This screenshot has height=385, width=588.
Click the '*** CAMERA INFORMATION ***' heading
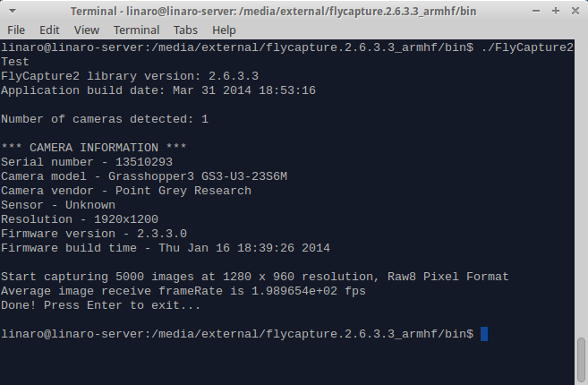94,148
